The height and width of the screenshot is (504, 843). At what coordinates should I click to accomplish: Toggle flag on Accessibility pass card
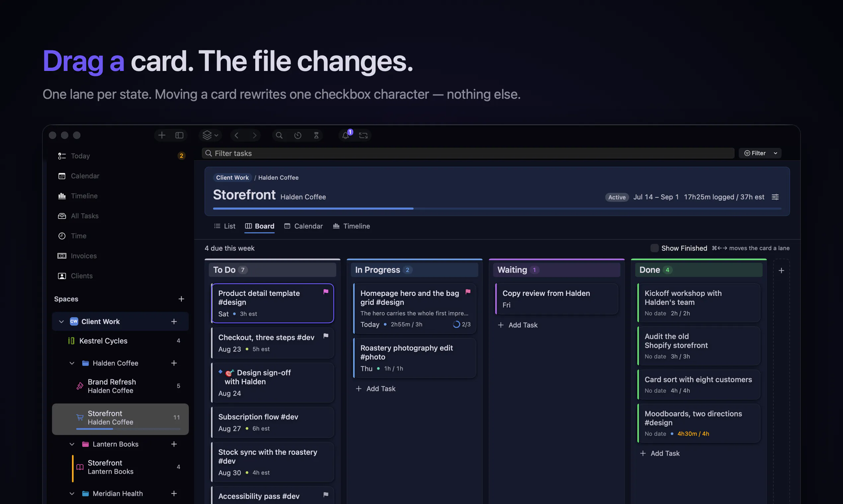[326, 495]
